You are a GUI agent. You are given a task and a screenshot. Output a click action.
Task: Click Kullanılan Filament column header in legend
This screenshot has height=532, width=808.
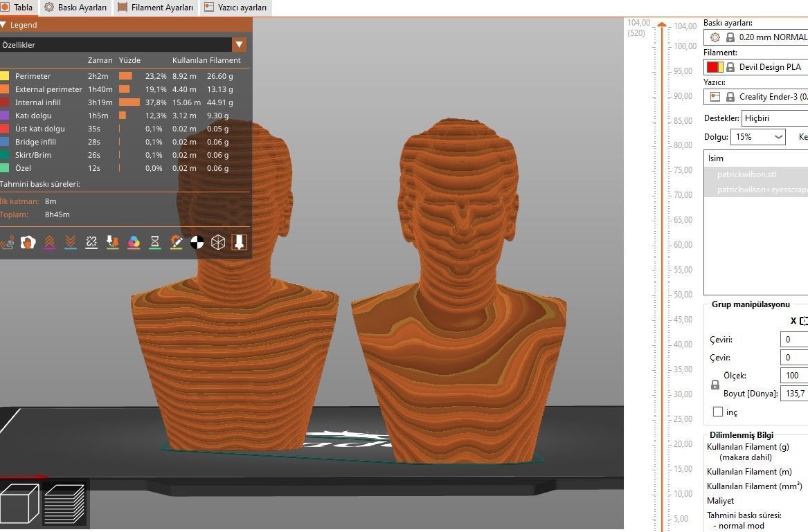point(206,60)
